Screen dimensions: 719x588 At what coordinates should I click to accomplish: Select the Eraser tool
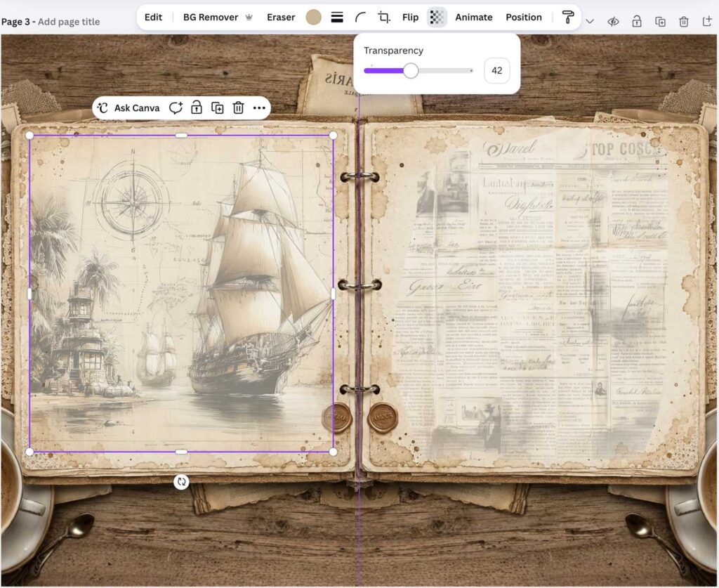click(281, 18)
